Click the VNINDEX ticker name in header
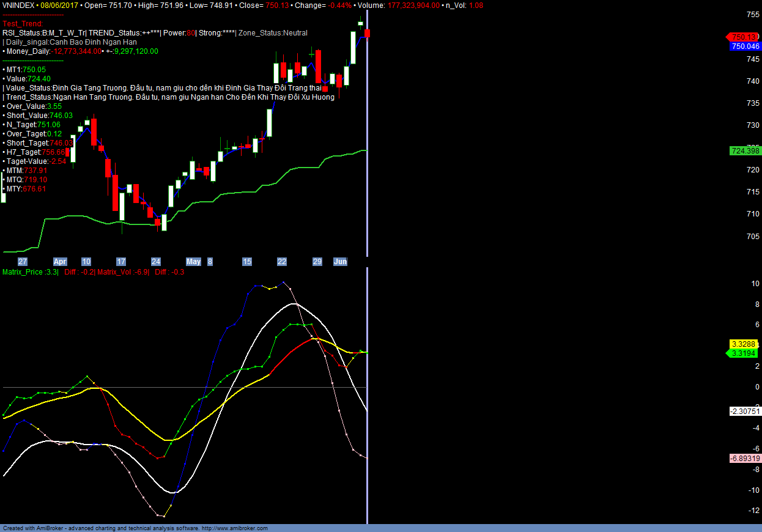 [x=19, y=5]
